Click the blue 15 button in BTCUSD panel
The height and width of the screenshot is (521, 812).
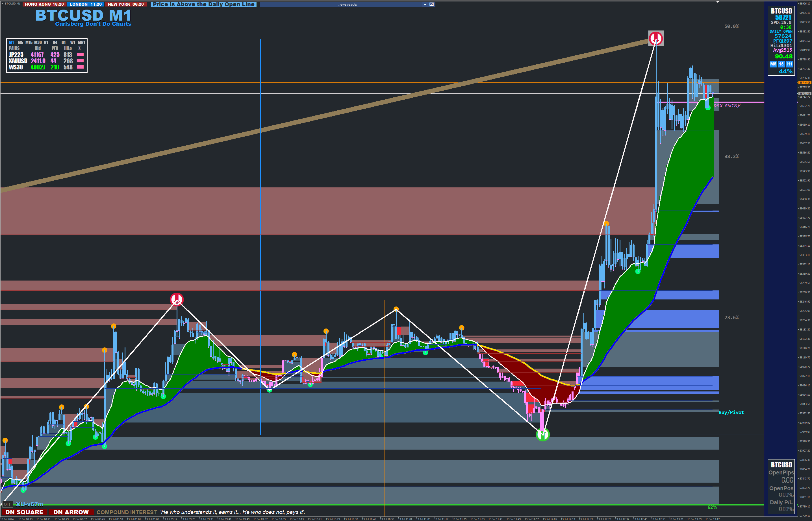point(781,64)
